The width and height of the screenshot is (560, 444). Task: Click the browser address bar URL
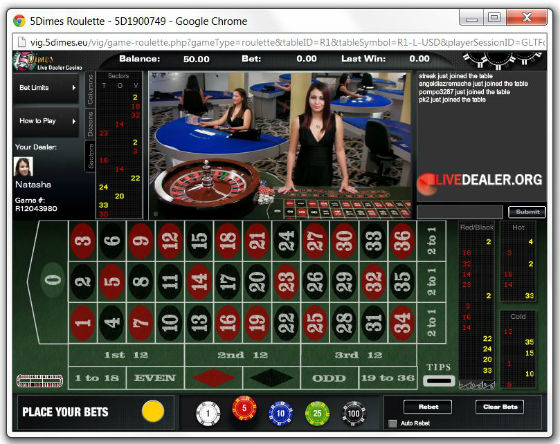click(288, 43)
